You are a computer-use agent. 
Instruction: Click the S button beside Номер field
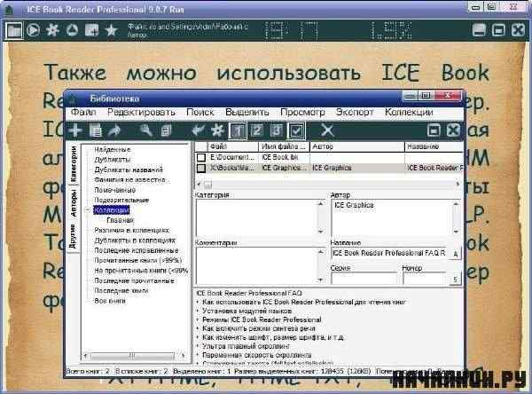click(456, 280)
